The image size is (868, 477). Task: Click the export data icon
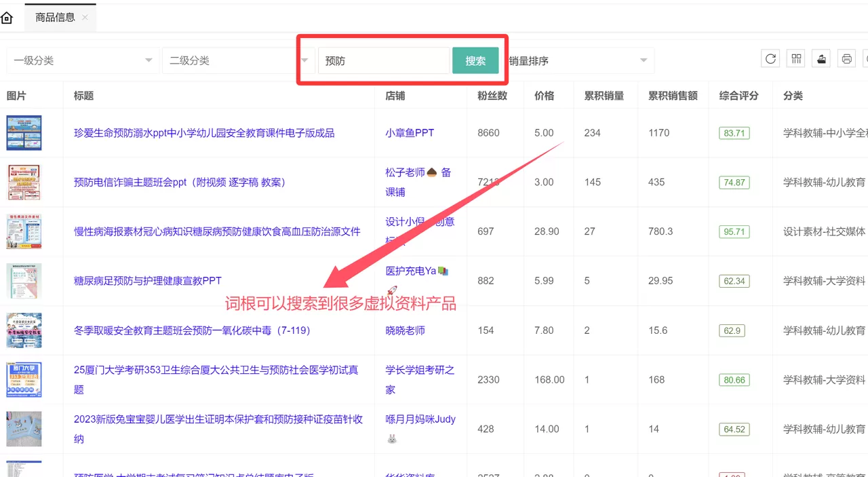coord(821,58)
